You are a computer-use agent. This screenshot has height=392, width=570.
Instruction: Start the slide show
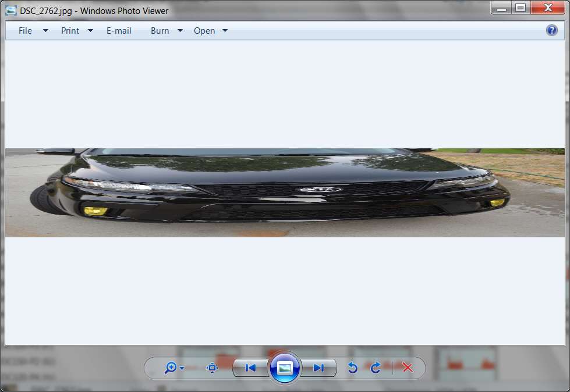[285, 368]
